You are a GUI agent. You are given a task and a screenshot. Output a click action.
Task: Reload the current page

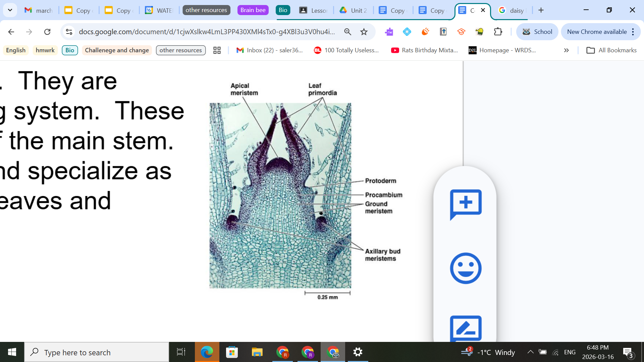click(x=47, y=32)
